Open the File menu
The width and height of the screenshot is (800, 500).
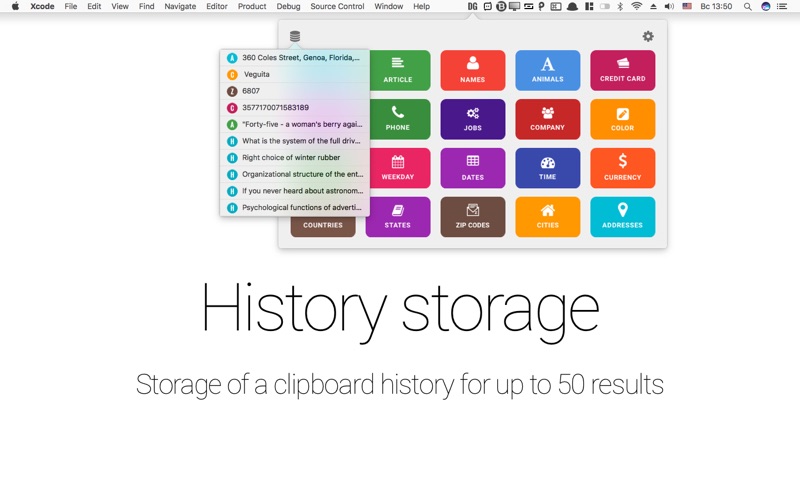(71, 7)
